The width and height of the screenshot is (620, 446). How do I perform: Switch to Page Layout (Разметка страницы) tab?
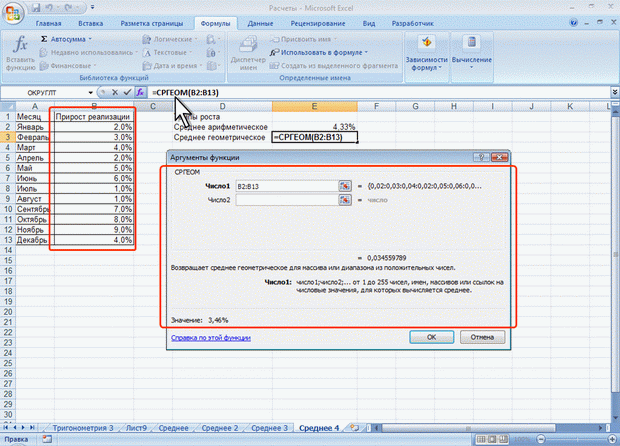click(x=152, y=24)
